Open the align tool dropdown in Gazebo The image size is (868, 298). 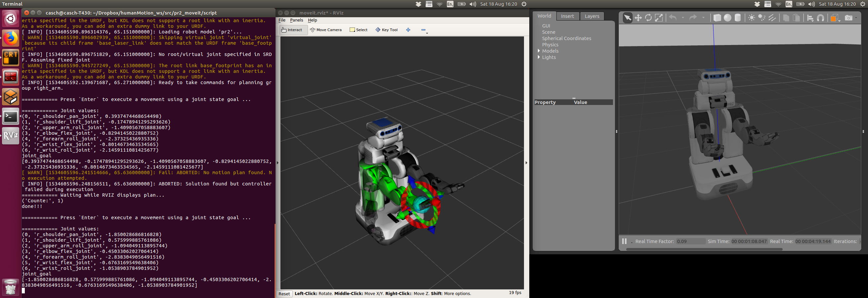pyautogui.click(x=810, y=18)
